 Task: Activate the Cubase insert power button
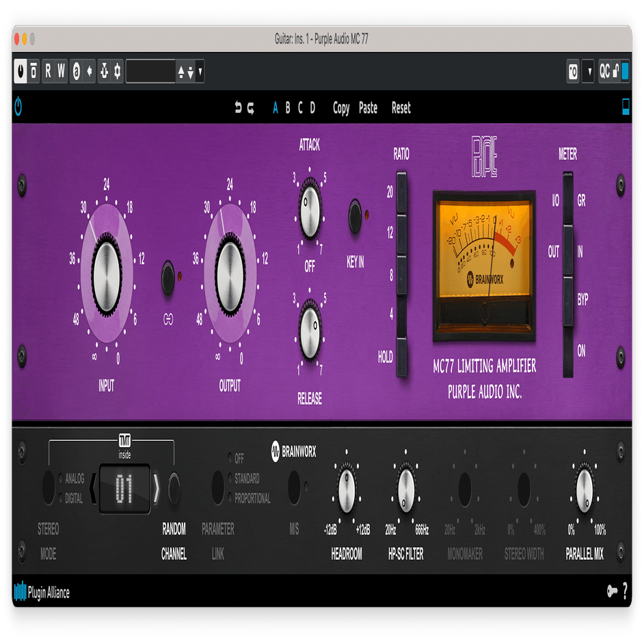pyautogui.click(x=21, y=71)
